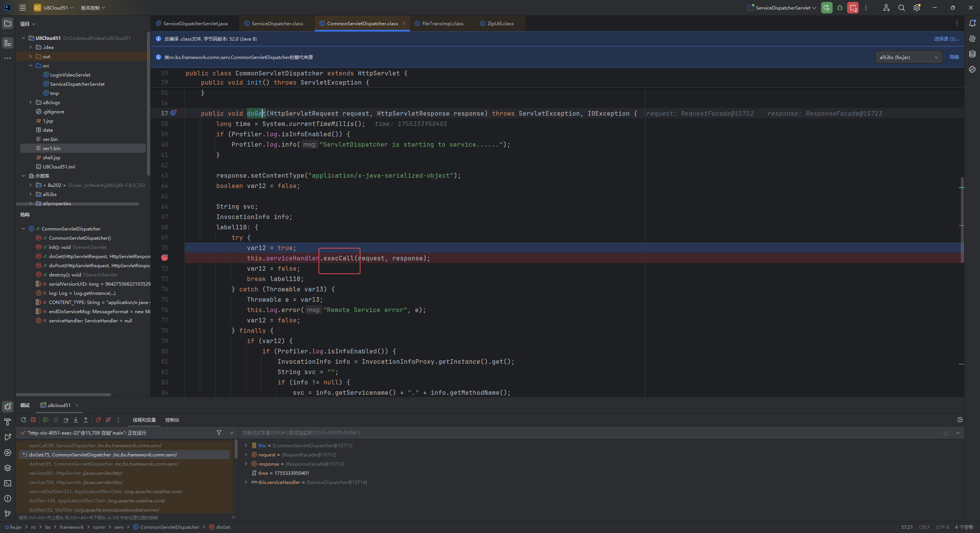This screenshot has width=980, height=533.
Task: Open ServiceDispatcherServlet run configuration dropdown
Action: point(782,8)
